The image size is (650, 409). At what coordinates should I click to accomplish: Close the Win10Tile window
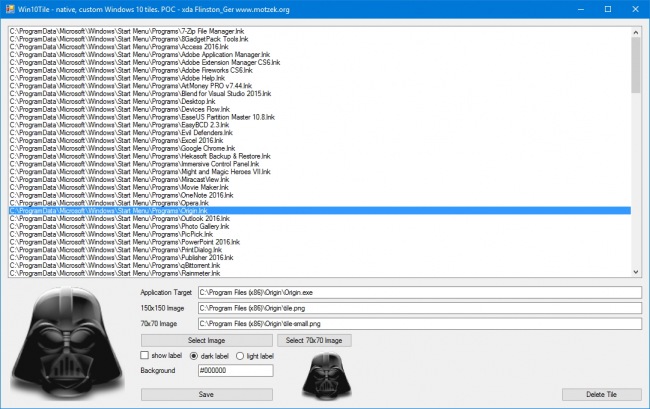pos(635,9)
